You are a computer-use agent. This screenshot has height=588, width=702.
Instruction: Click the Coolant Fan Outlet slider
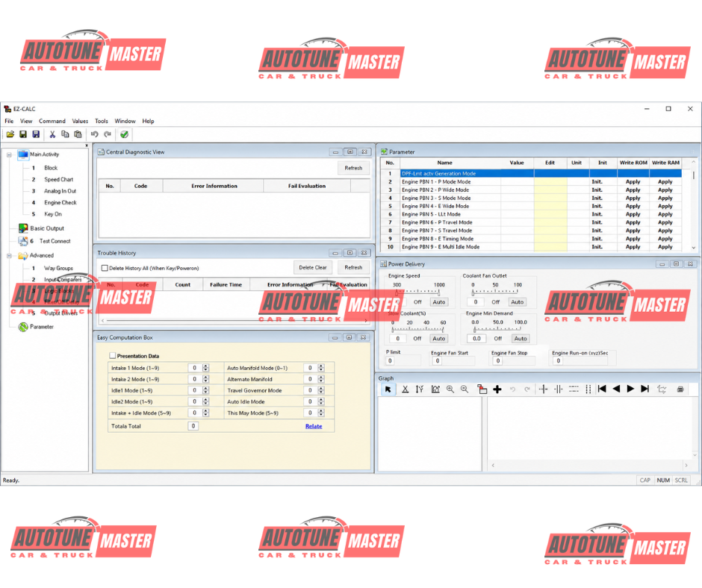495,293
